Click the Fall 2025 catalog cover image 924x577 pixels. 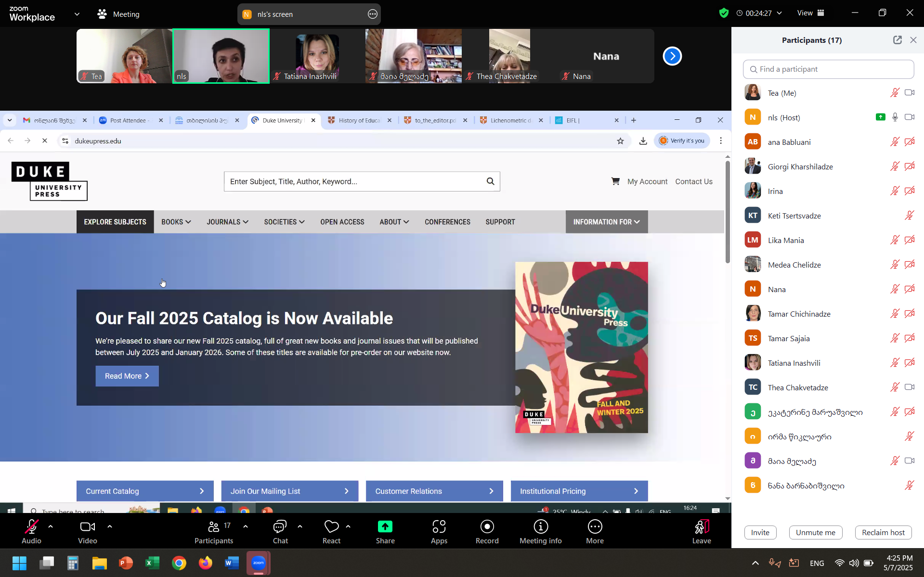pyautogui.click(x=581, y=347)
